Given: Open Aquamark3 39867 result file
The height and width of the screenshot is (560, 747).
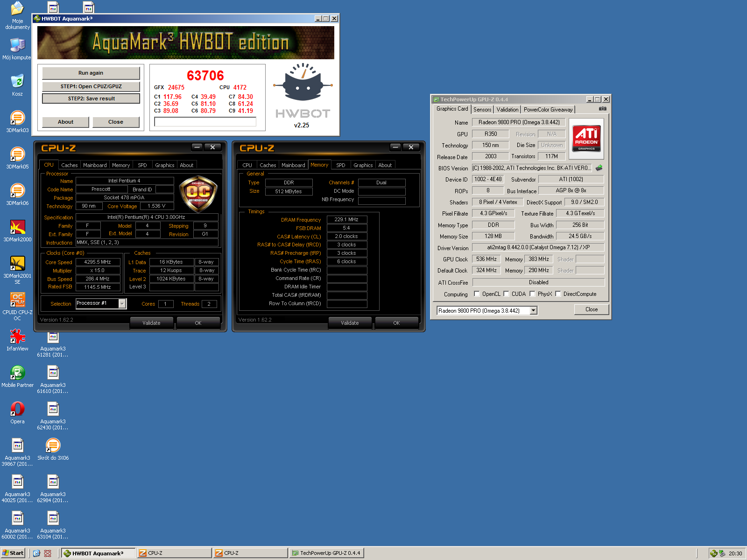Looking at the screenshot, I should [17, 452].
